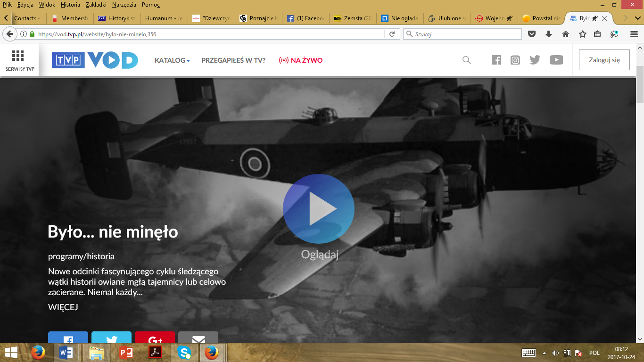Switch to the Membership tab
Image resolution: width=644 pixels, height=362 pixels.
tap(70, 18)
